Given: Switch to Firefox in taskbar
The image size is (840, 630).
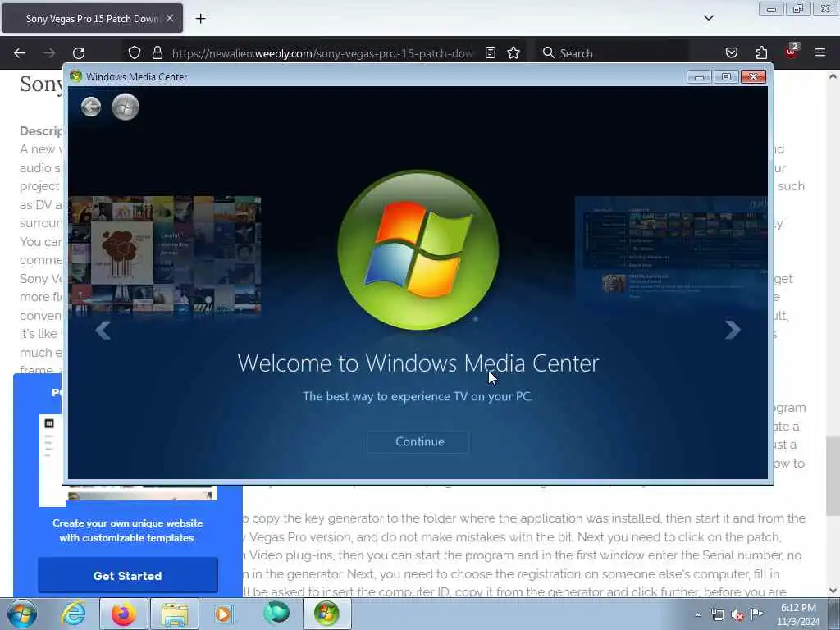Looking at the screenshot, I should click(x=123, y=614).
